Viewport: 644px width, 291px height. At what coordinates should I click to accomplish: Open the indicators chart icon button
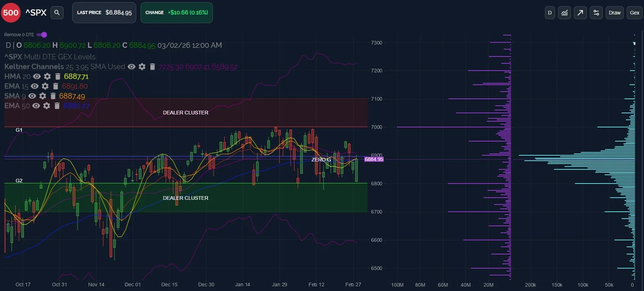tap(564, 13)
